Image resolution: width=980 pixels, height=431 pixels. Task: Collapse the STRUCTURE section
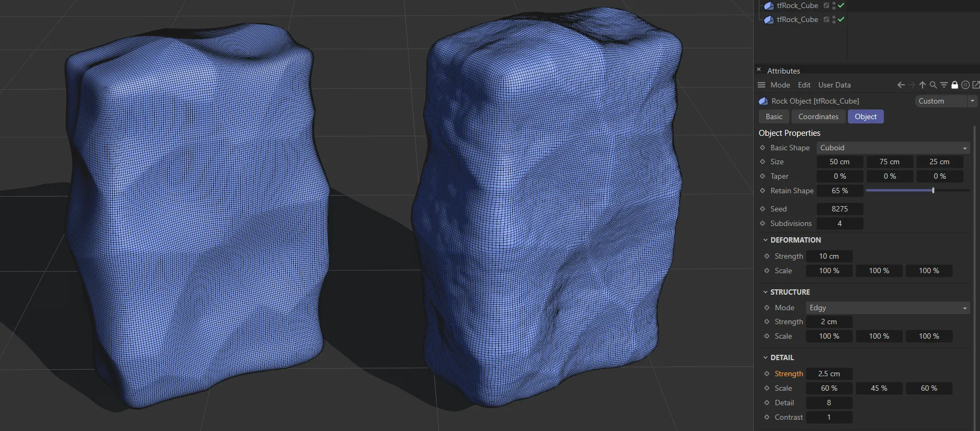click(x=765, y=292)
